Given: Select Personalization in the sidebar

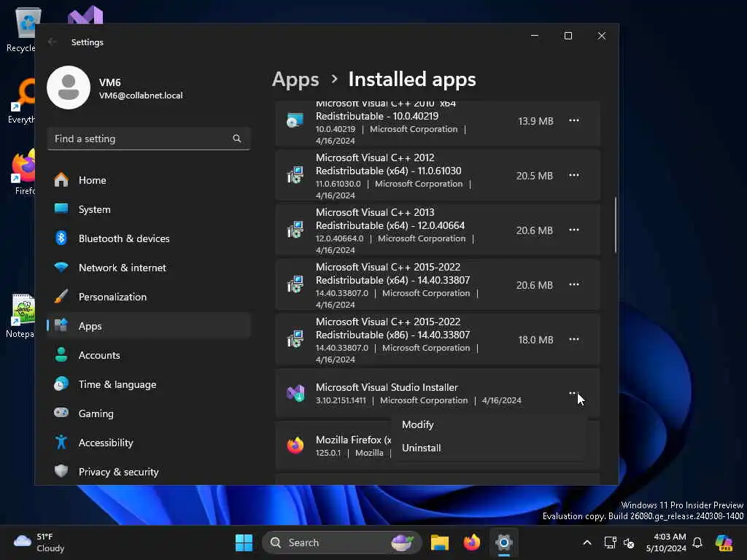Looking at the screenshot, I should coord(149,297).
